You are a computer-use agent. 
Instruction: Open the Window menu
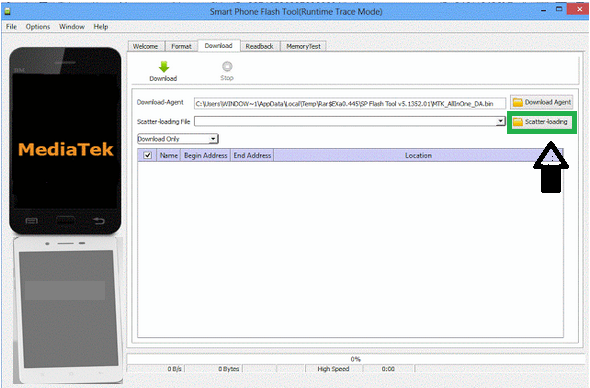click(71, 27)
